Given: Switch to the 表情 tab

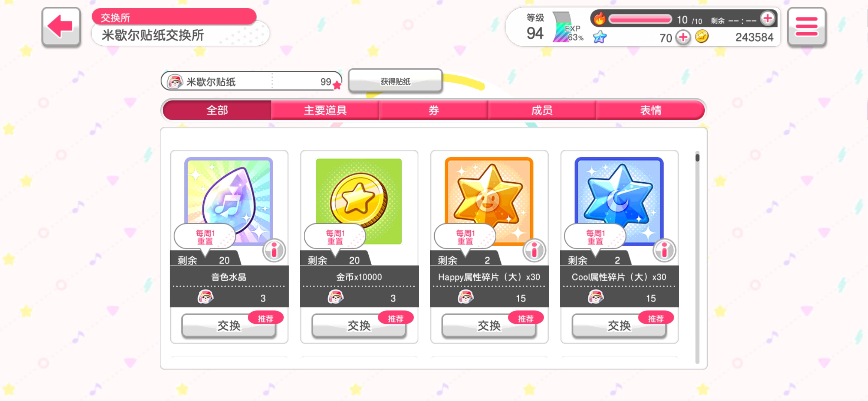Looking at the screenshot, I should pyautogui.click(x=651, y=110).
